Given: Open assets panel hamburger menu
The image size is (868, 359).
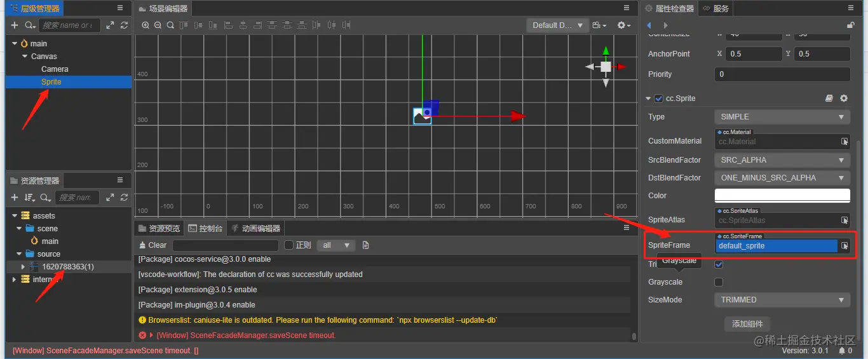Looking at the screenshot, I should (120, 180).
